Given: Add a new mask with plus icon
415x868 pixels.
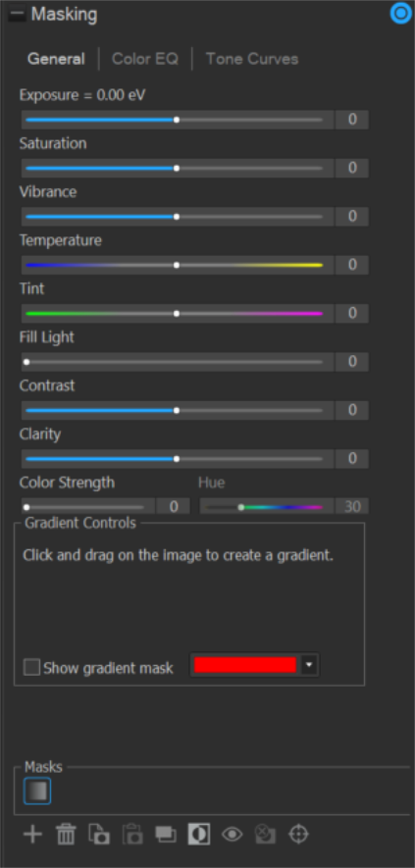Looking at the screenshot, I should point(32,835).
